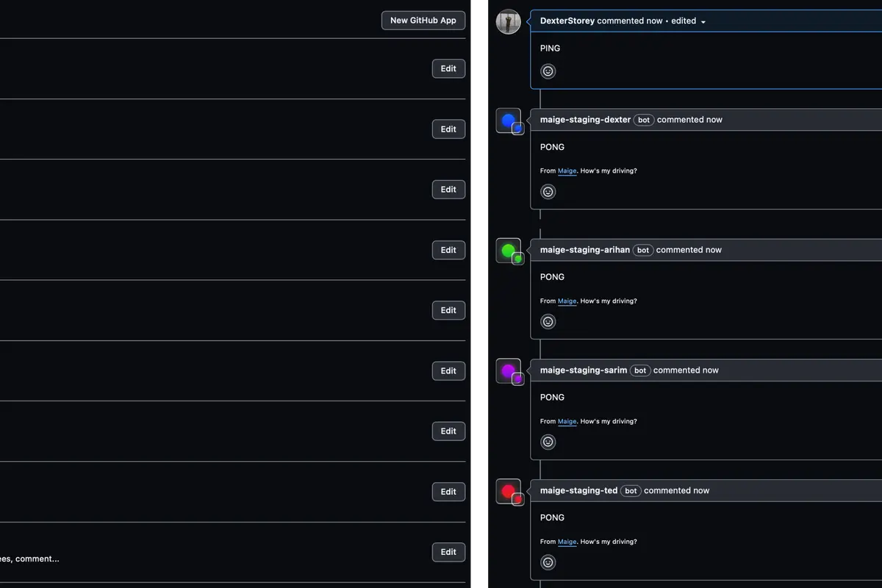The width and height of the screenshot is (882, 588).
Task: Click the maige-staging-dexter blue bot avatar
Action: pos(509,121)
